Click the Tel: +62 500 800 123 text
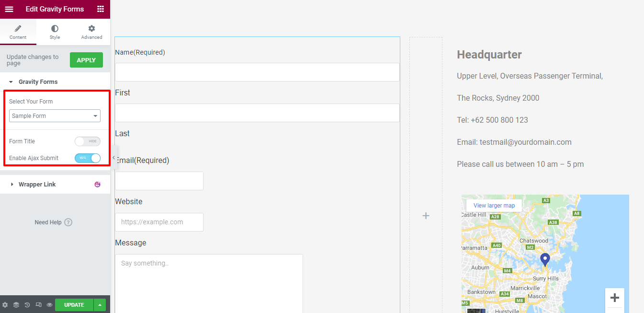 [492, 120]
